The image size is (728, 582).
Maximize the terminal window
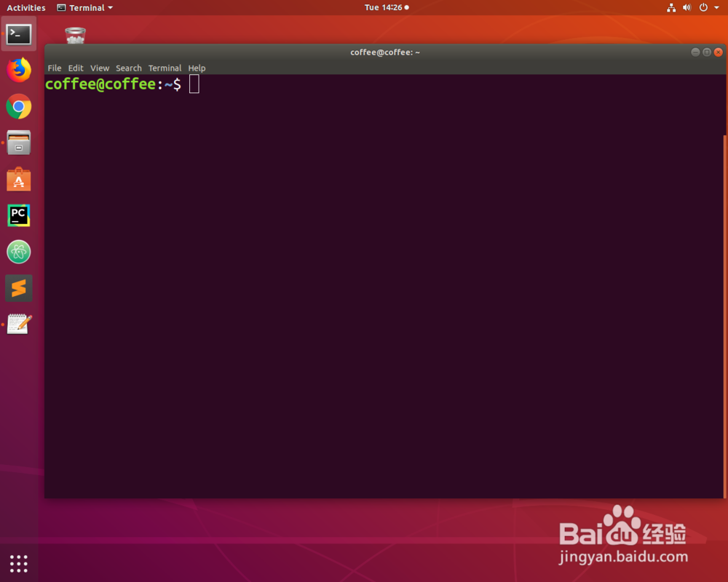[x=707, y=52]
